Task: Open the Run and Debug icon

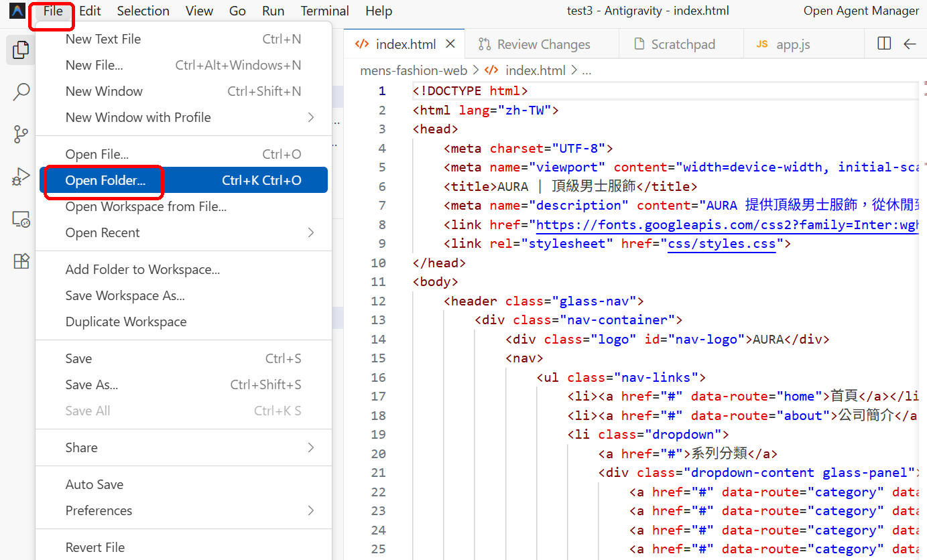Action: point(21,177)
